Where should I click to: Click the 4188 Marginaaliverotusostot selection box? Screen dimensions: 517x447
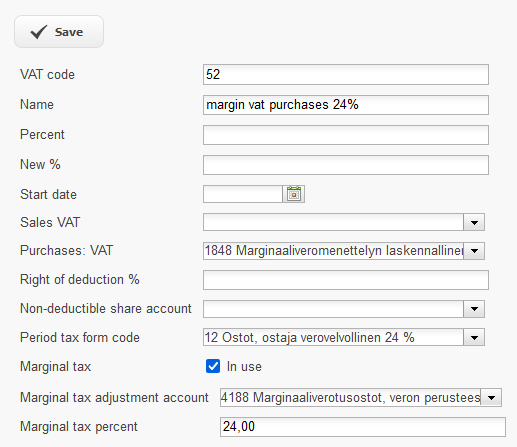350,397
